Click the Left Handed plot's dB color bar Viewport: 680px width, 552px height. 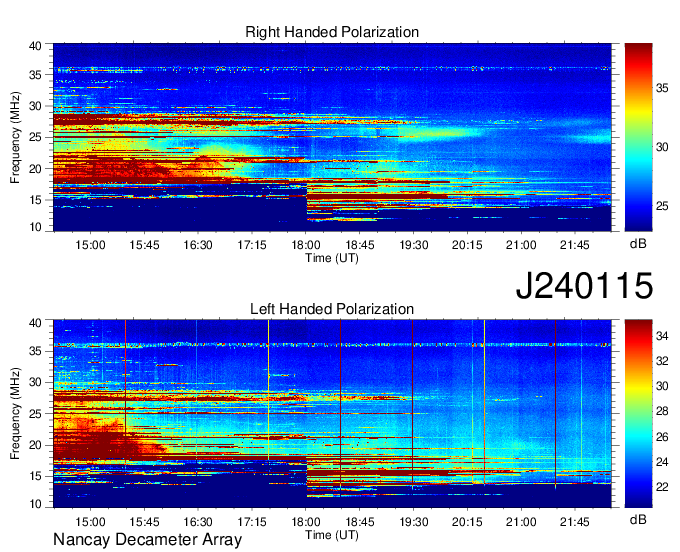pyautogui.click(x=638, y=414)
